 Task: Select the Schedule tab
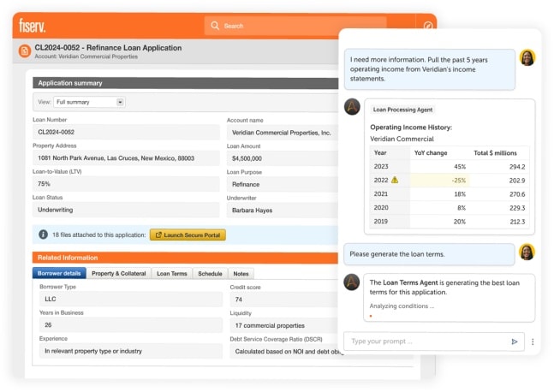[x=210, y=274]
